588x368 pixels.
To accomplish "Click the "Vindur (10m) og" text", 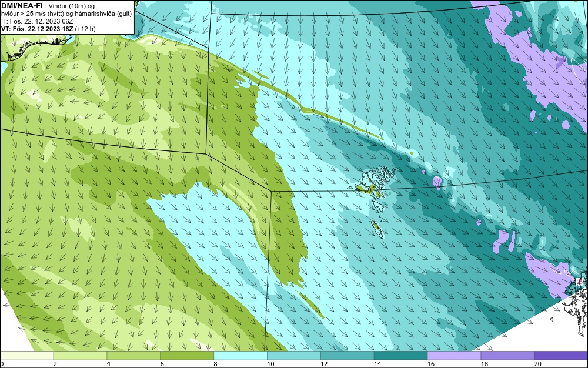I will pos(72,6).
